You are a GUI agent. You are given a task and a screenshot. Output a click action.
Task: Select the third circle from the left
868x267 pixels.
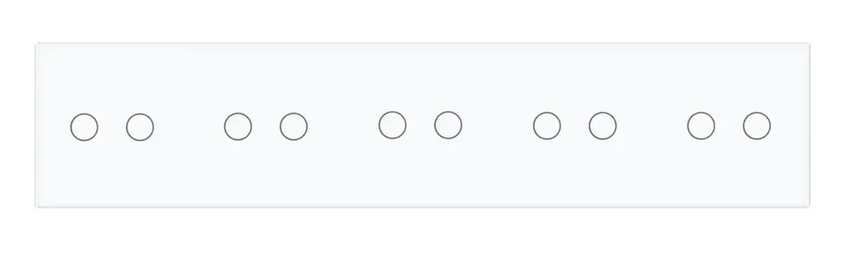[x=238, y=126]
